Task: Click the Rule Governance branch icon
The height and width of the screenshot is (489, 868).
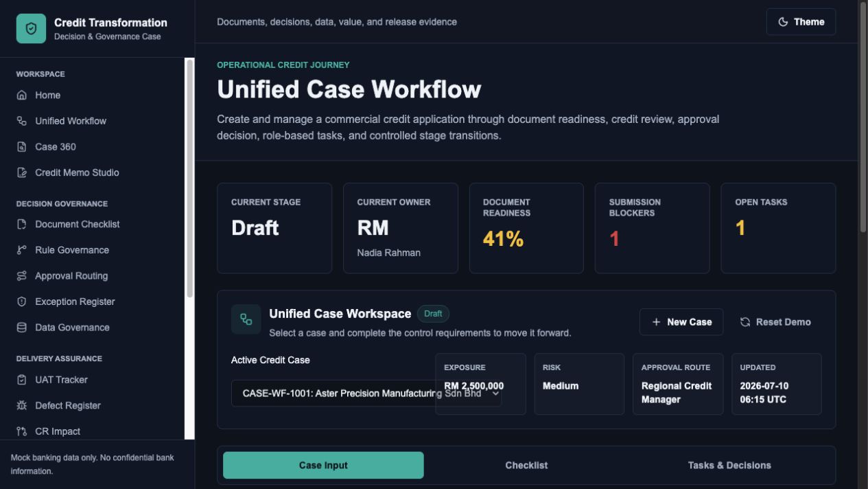Action: pyautogui.click(x=22, y=250)
